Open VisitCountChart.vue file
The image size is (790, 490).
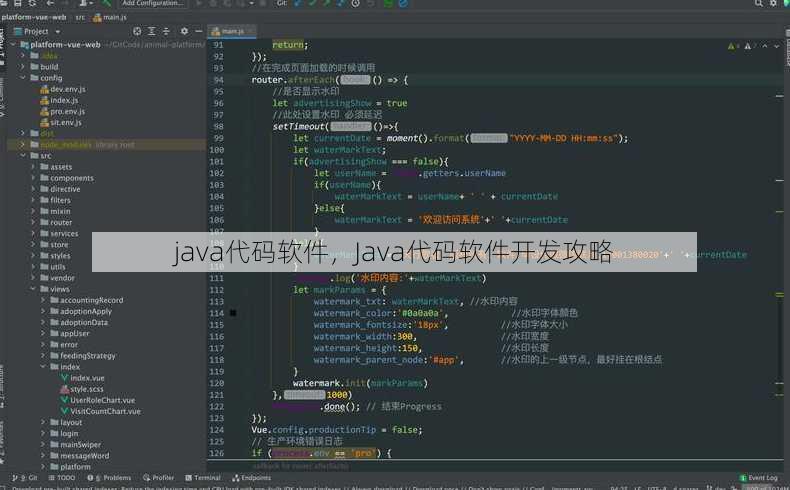[x=101, y=411]
